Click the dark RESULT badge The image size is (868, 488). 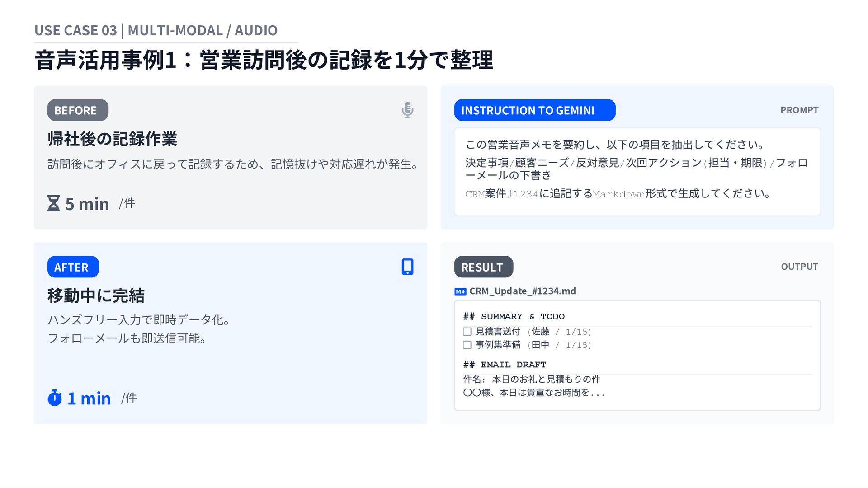point(483,267)
